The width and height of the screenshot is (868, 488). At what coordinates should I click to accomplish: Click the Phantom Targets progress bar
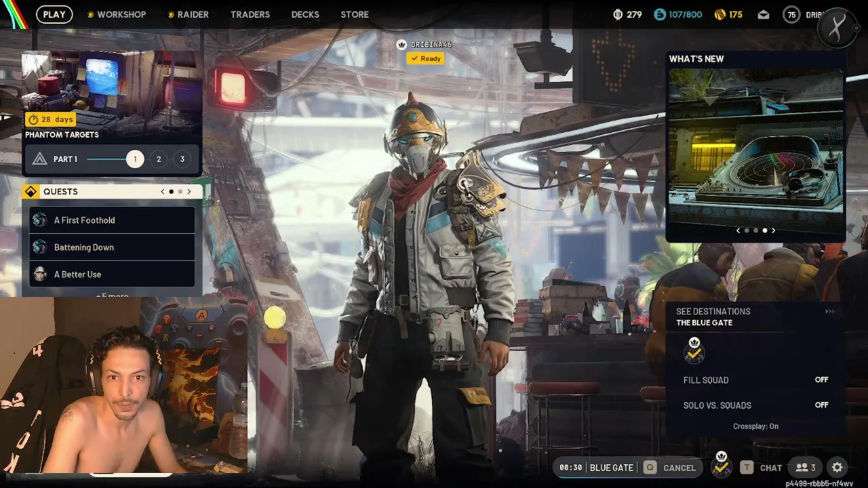[x=106, y=159]
